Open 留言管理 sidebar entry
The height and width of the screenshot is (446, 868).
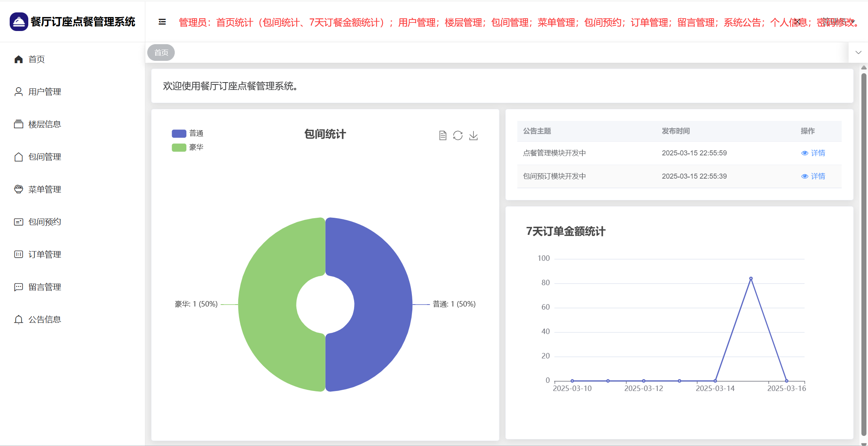point(45,287)
